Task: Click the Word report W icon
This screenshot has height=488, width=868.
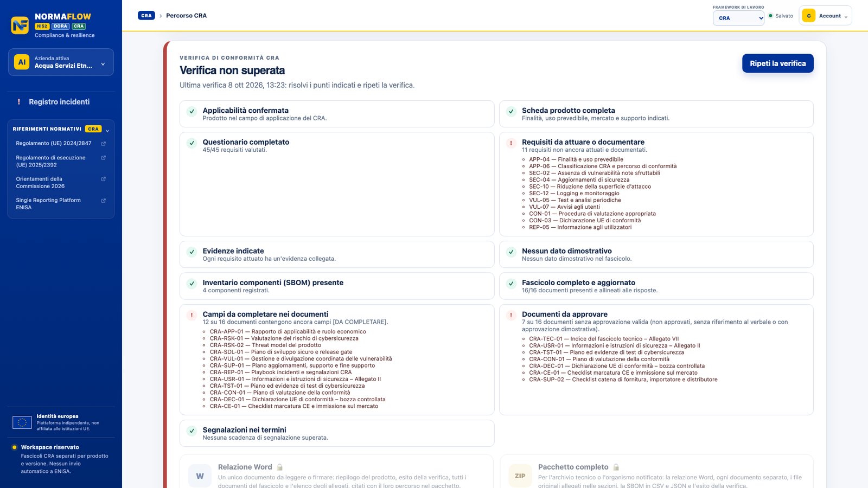Action: pos(200,476)
